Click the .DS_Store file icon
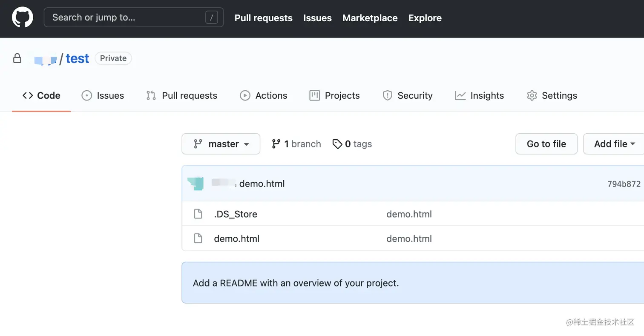 click(x=198, y=214)
